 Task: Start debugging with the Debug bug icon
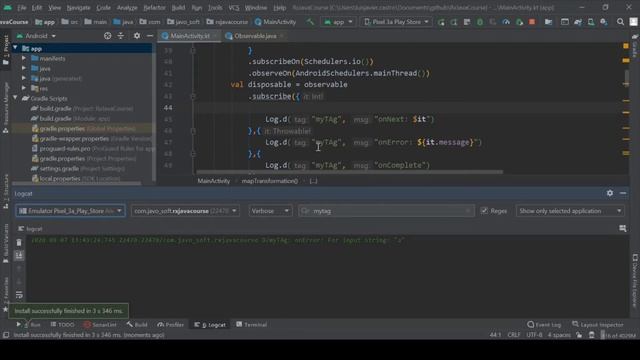coord(480,22)
